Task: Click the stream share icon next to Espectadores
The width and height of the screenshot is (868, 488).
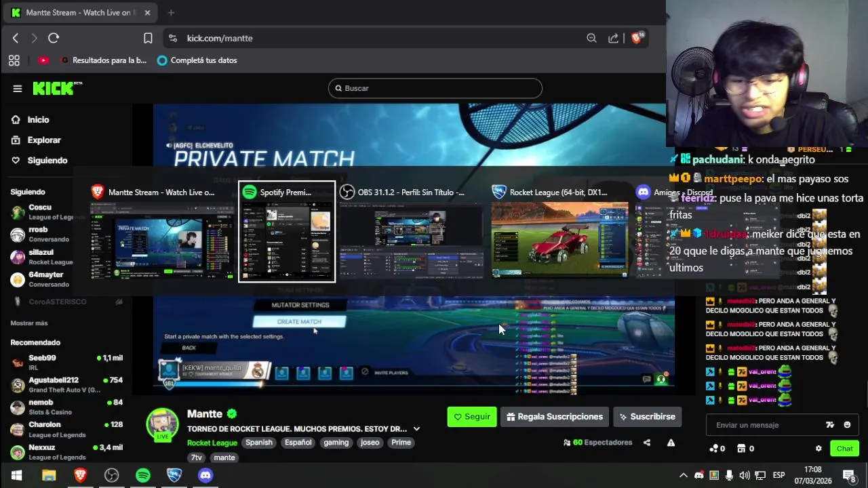Action: point(647,443)
